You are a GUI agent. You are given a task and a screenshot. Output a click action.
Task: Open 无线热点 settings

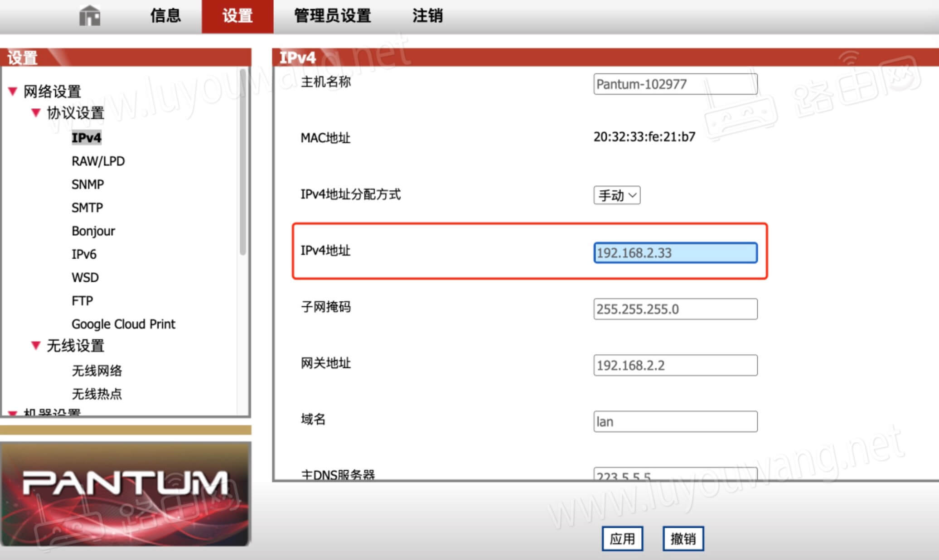(x=97, y=394)
